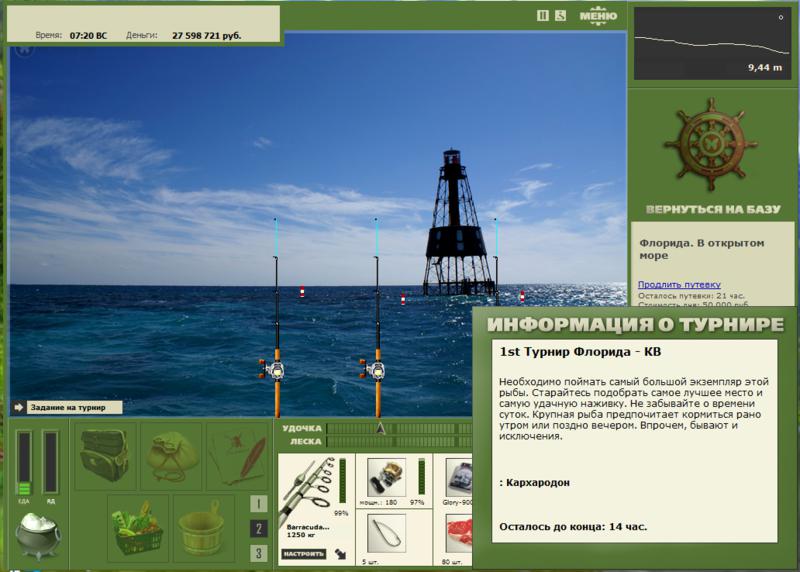Open the tied cloth sack icon

(172, 455)
